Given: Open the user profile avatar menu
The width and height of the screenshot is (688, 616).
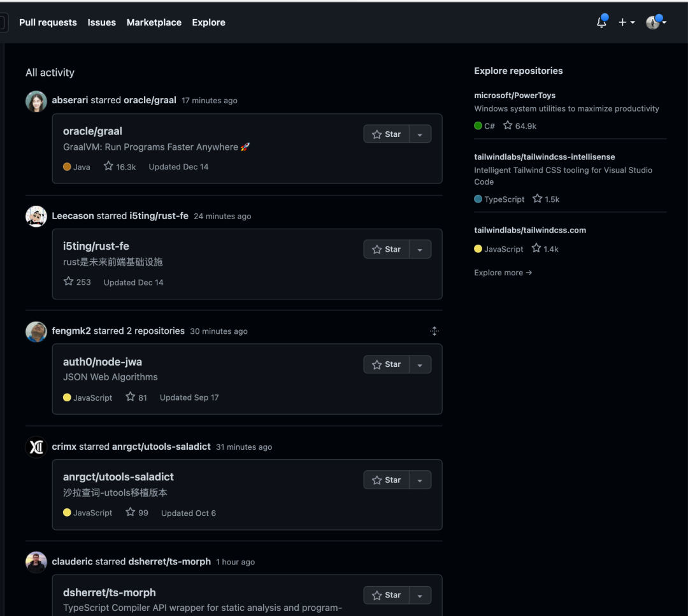Looking at the screenshot, I should (x=656, y=22).
